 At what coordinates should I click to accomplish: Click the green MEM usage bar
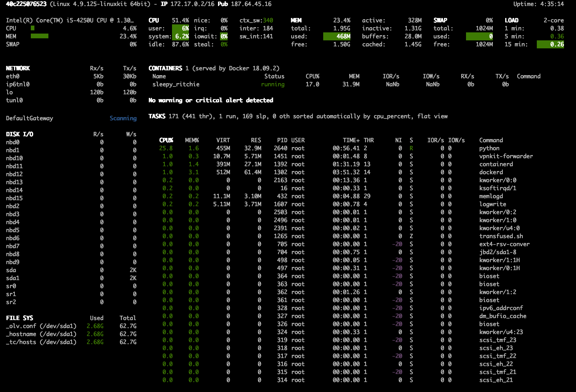39,36
